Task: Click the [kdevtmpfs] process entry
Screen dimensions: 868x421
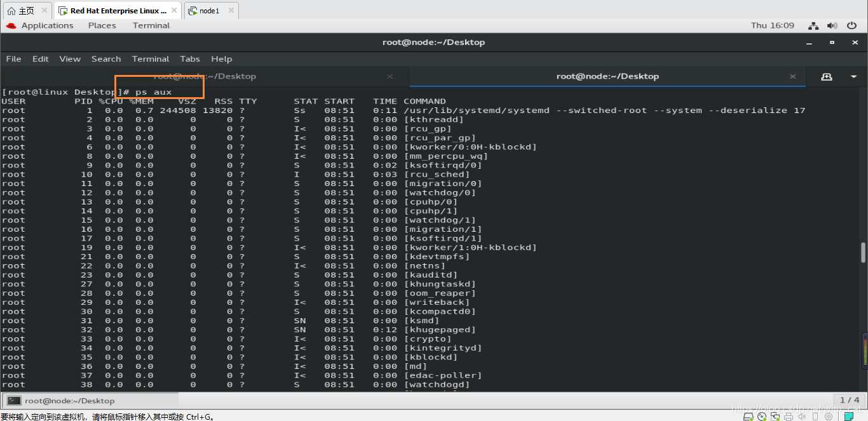Action: point(437,257)
